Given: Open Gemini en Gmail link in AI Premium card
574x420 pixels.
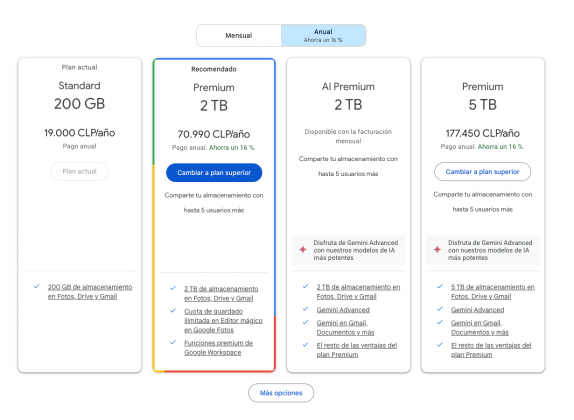Looking at the screenshot, I should click(346, 327).
